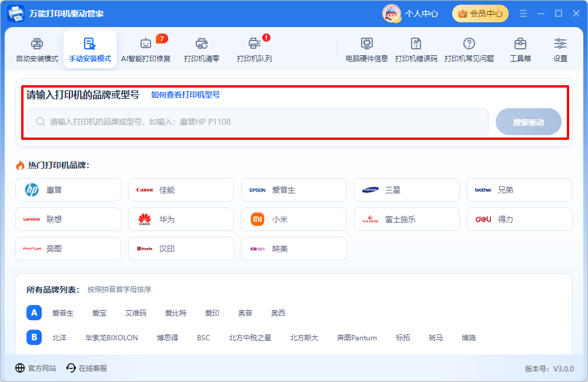
Task: Open 打印机队列 view
Action: [x=254, y=49]
